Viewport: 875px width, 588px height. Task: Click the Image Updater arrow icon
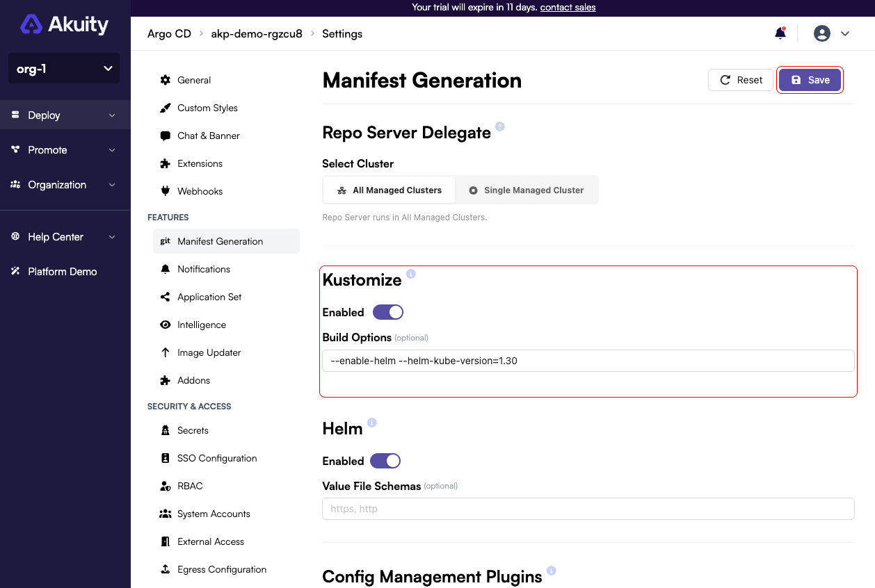tap(166, 352)
